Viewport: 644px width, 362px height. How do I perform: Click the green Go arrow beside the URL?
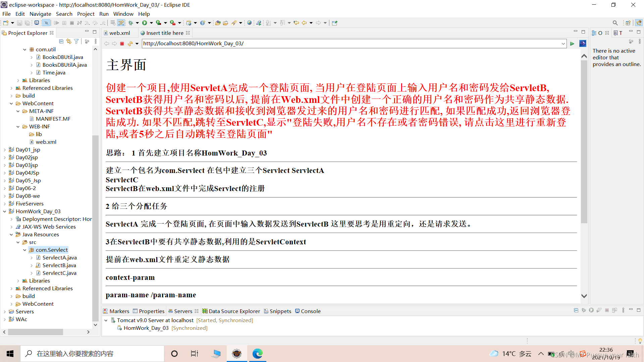coord(572,44)
